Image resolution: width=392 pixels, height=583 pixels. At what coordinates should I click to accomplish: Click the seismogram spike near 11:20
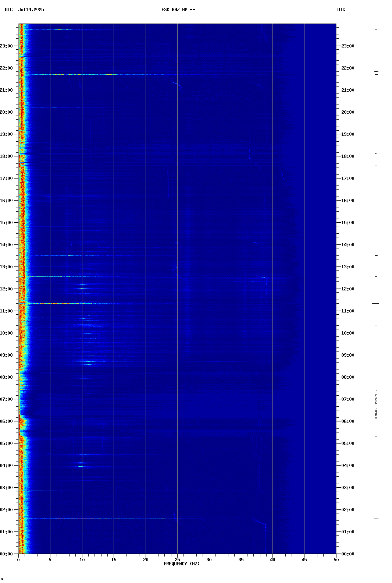pos(376,303)
